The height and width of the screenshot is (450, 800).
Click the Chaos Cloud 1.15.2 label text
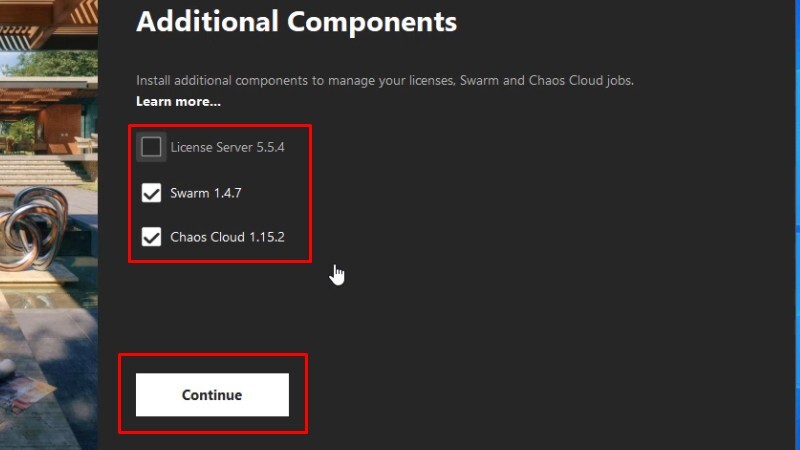pyautogui.click(x=228, y=237)
